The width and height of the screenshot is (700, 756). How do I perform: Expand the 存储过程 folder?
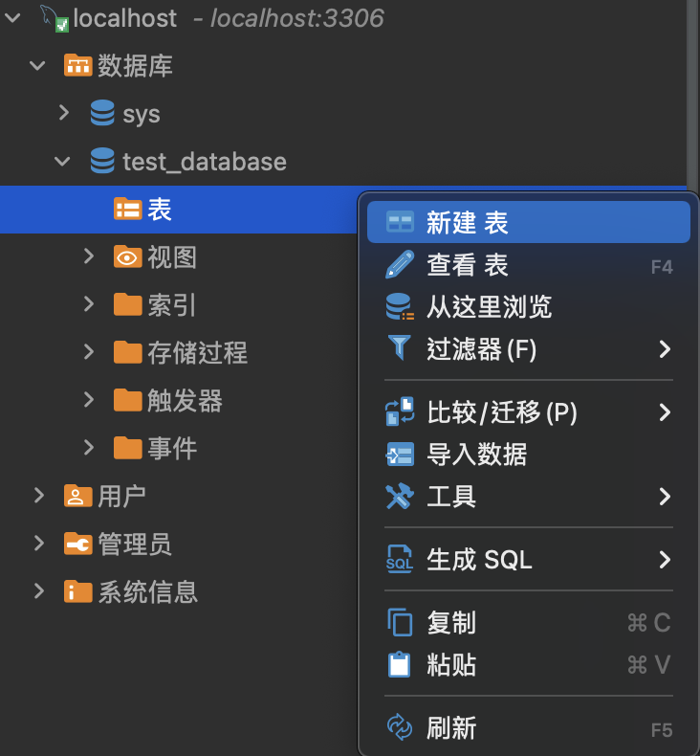tap(89, 352)
